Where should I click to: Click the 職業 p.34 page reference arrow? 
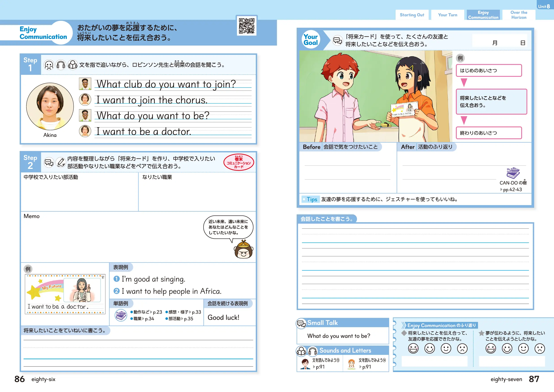pos(143,319)
